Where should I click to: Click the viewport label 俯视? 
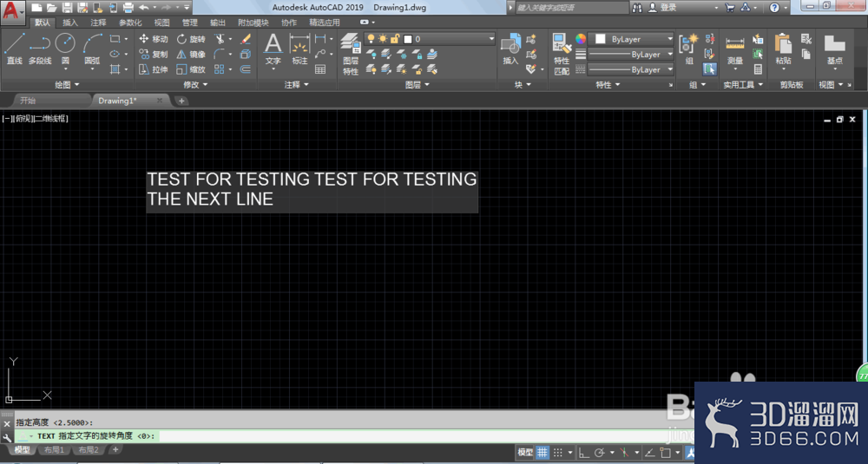23,118
